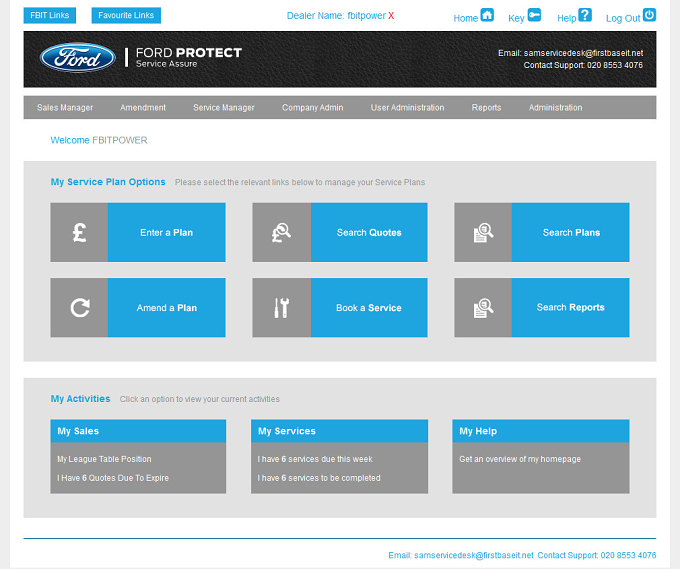
Task: Click the FBIT Links button
Action: point(50,15)
